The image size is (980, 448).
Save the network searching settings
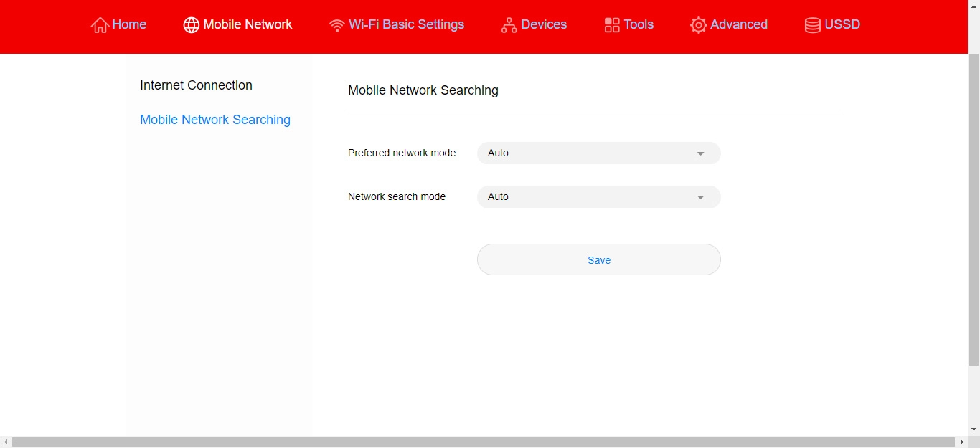598,260
